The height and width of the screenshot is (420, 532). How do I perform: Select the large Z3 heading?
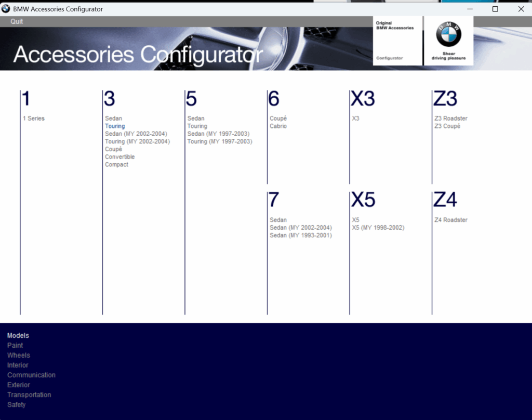pos(445,98)
